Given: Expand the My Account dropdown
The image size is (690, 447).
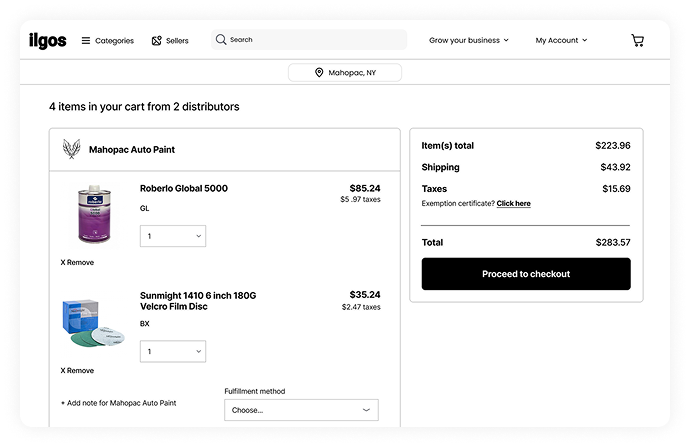Looking at the screenshot, I should click(561, 40).
